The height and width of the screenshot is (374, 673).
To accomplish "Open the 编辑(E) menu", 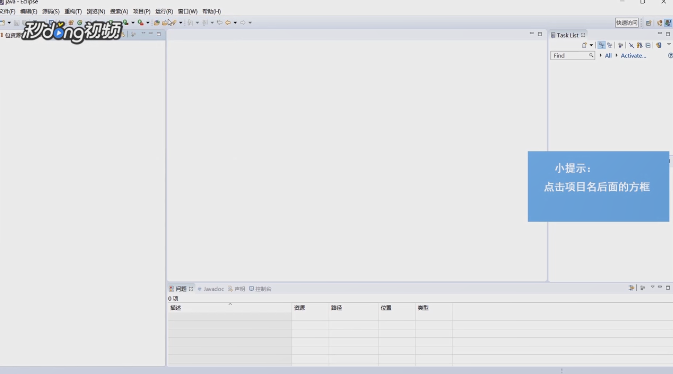I will 28,12.
